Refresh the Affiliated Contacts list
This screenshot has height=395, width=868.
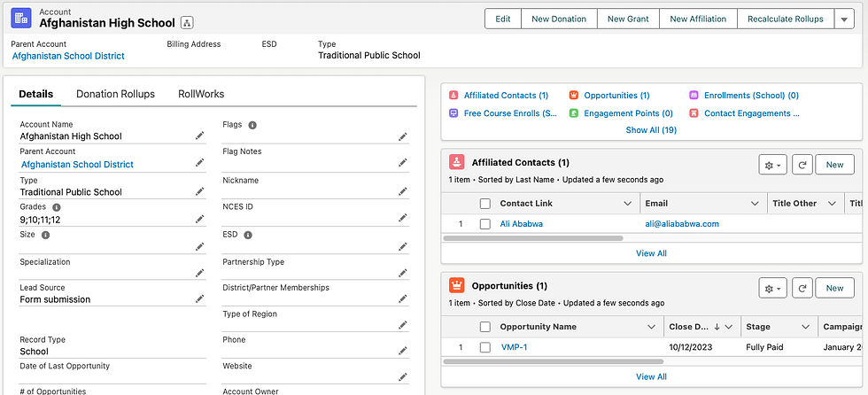[x=801, y=165]
